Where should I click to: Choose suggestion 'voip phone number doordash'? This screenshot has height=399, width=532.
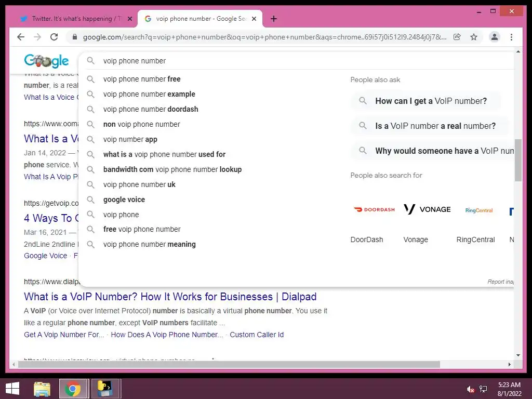[151, 109]
